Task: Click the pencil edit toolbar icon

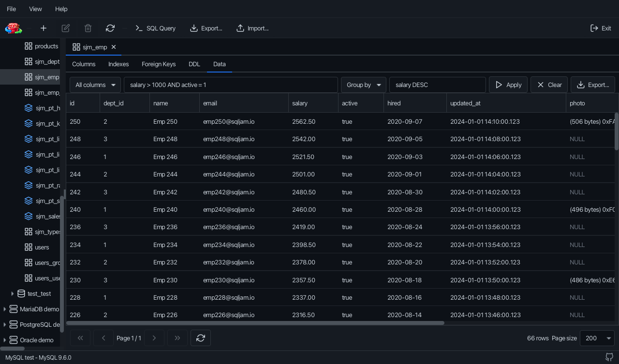Action: coord(66,29)
